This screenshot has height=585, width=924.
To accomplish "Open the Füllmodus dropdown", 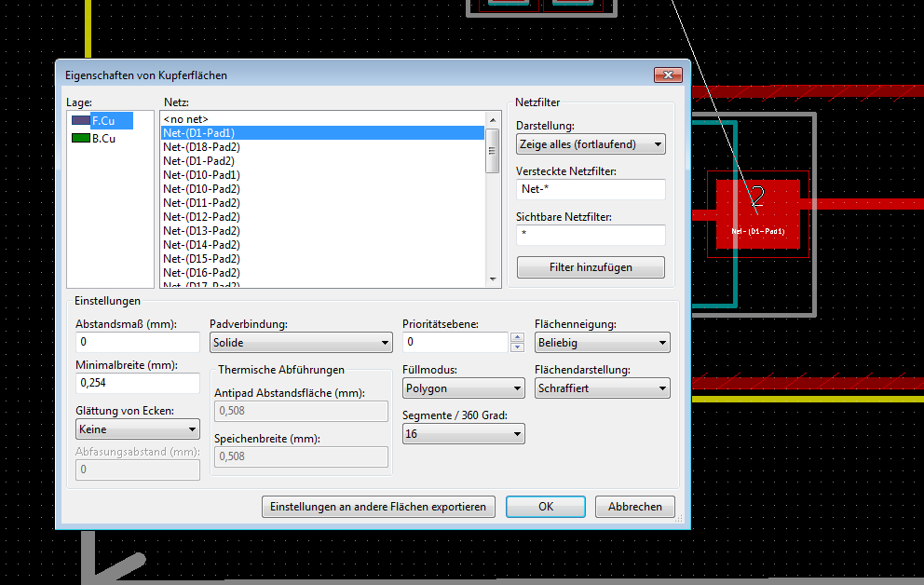I will click(464, 388).
